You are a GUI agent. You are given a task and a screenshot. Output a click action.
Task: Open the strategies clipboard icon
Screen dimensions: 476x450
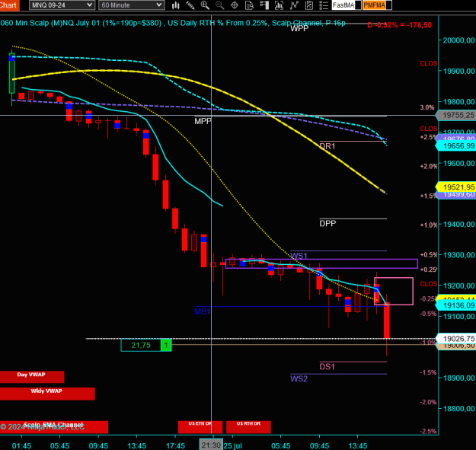[309, 5]
